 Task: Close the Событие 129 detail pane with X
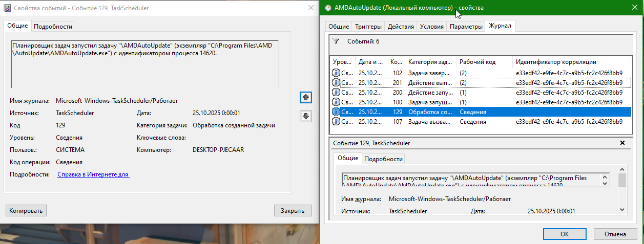[x=622, y=143]
